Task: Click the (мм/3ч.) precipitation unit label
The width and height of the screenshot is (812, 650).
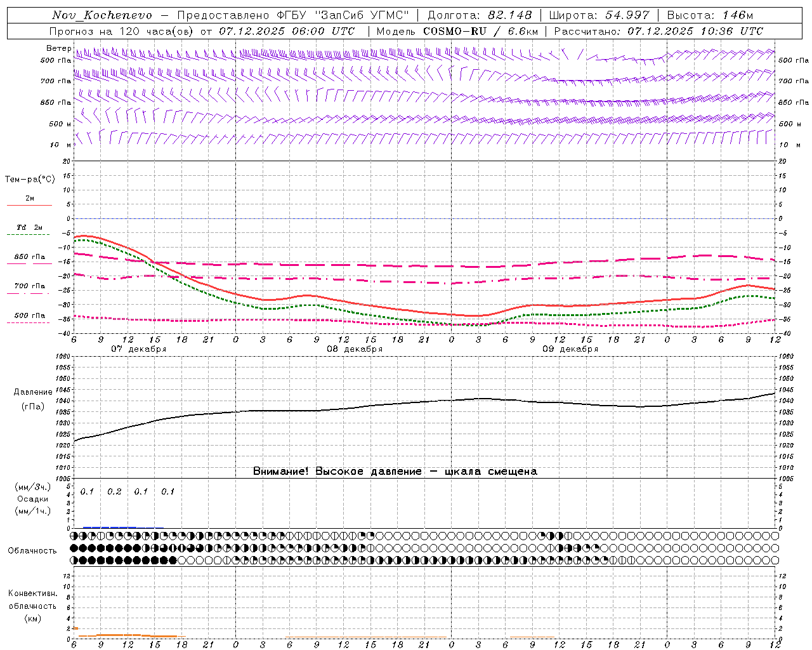Action: click(32, 487)
